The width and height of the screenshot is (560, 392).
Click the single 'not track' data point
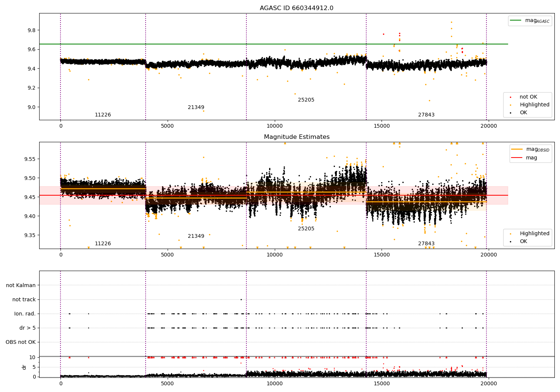pos(241,299)
